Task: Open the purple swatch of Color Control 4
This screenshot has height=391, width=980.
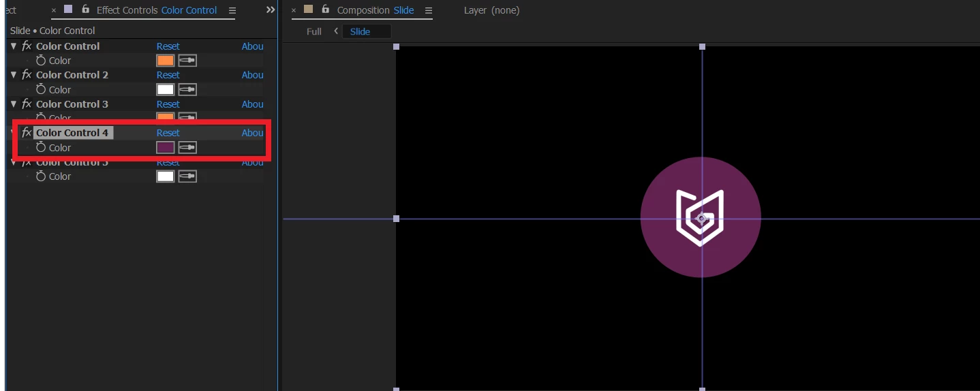Action: [166, 147]
